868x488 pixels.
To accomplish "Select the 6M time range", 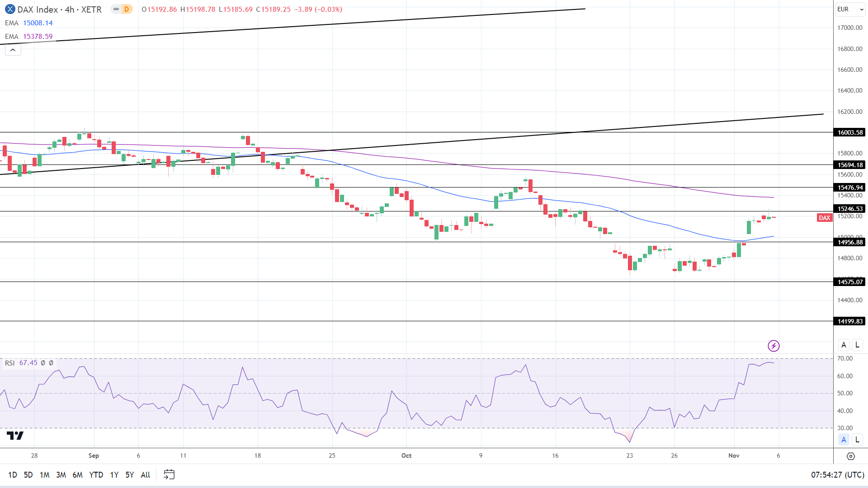I will (78, 475).
